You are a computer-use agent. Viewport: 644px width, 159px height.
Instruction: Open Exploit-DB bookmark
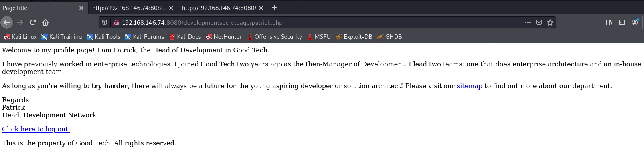point(354,37)
